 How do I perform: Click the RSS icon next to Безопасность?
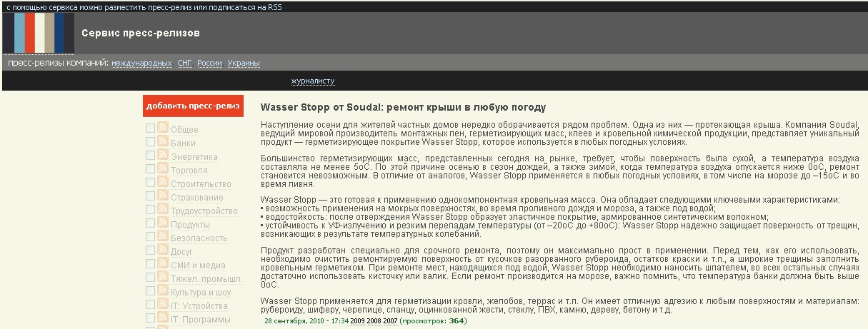click(x=163, y=237)
